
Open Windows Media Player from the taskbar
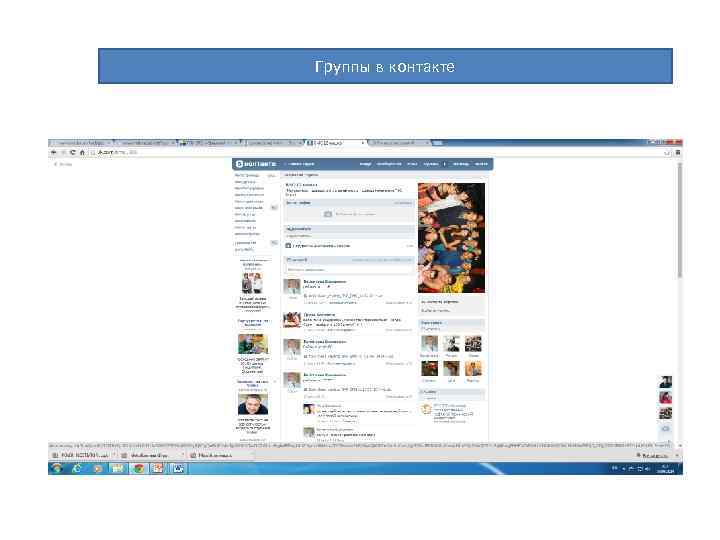click(97, 468)
